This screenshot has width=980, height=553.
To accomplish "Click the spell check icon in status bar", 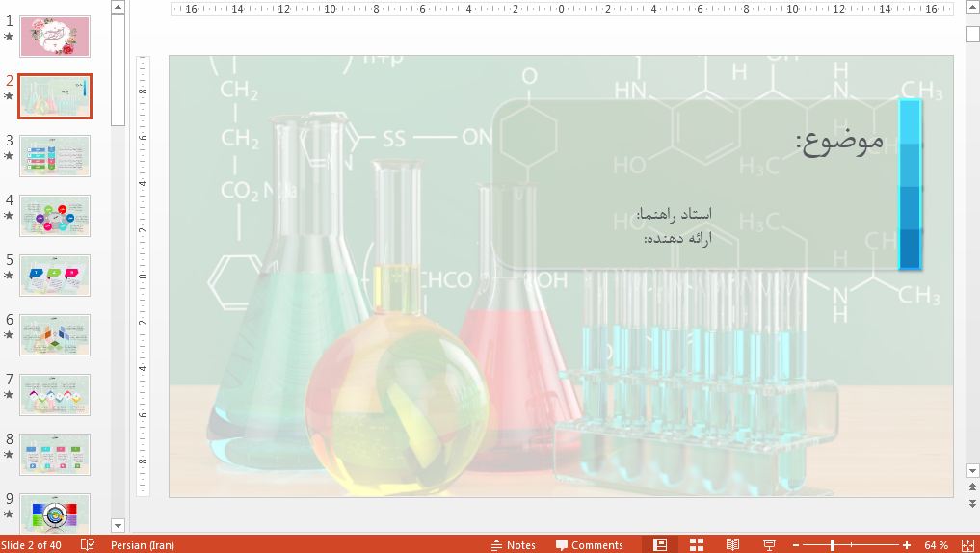I will [88, 544].
